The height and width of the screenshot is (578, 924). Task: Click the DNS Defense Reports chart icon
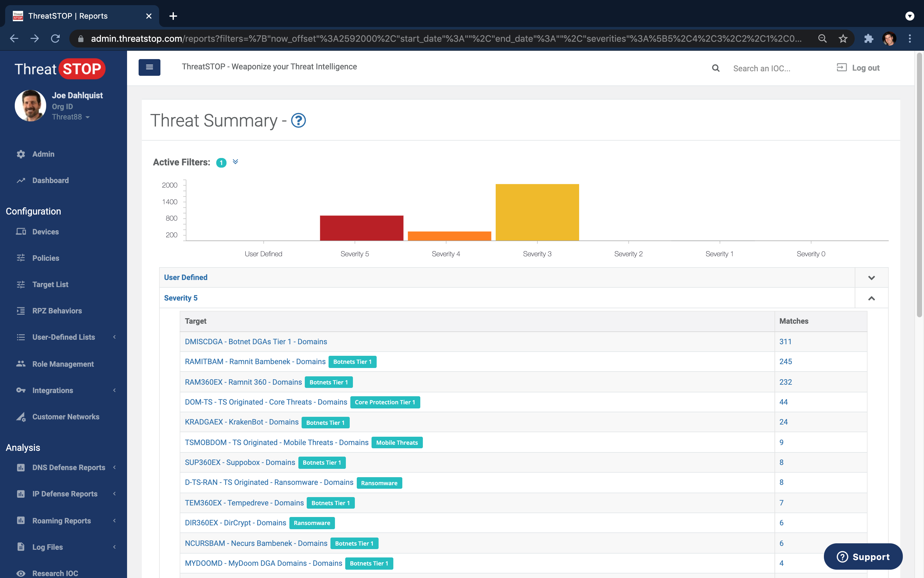[x=21, y=468]
